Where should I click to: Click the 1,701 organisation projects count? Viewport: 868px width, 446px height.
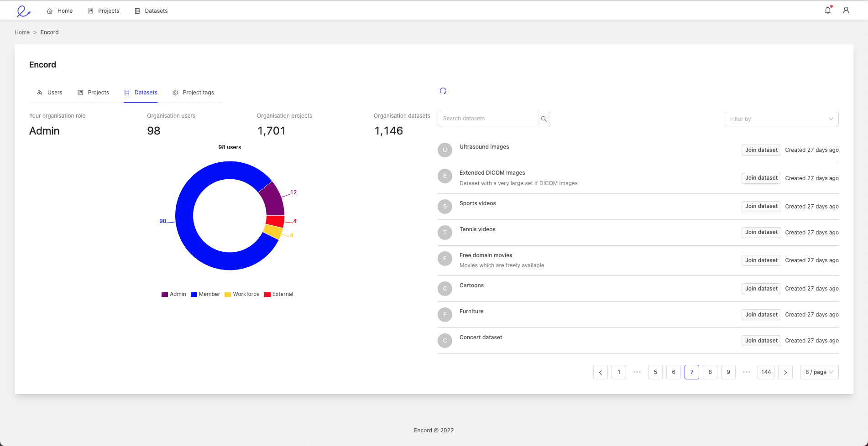(x=272, y=131)
